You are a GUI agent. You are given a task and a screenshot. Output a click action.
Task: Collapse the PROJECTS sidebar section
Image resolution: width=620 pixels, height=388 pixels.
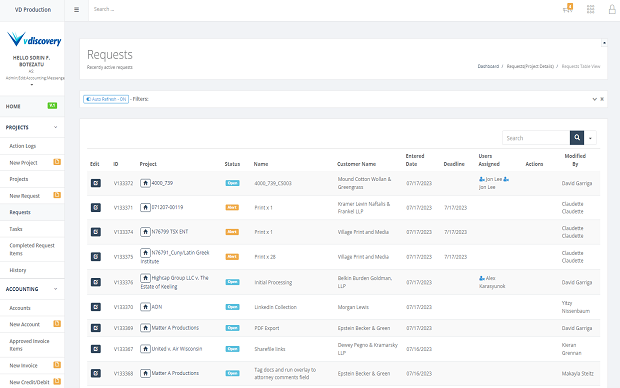click(55, 127)
